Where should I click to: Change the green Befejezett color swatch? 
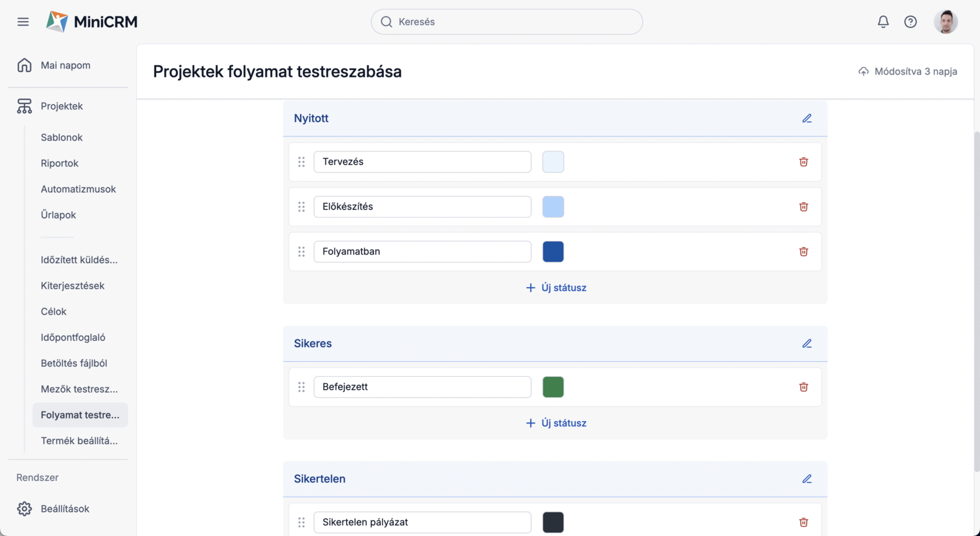(x=553, y=387)
